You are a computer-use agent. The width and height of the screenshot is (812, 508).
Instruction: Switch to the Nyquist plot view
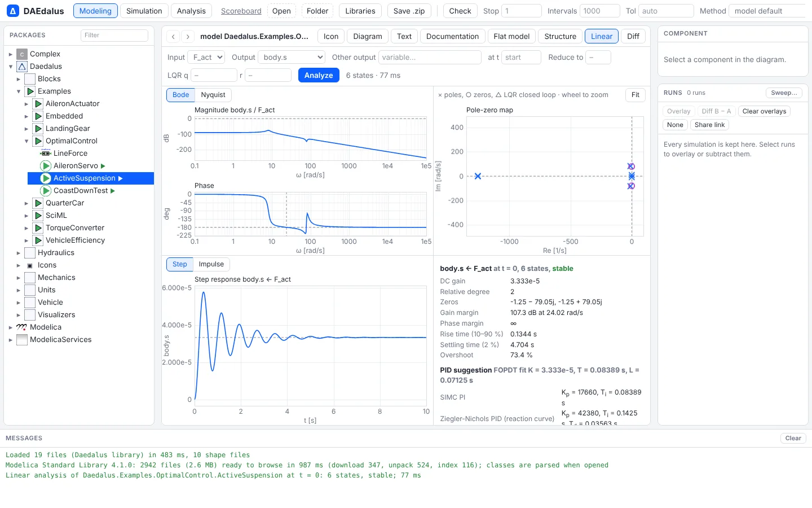(213, 95)
